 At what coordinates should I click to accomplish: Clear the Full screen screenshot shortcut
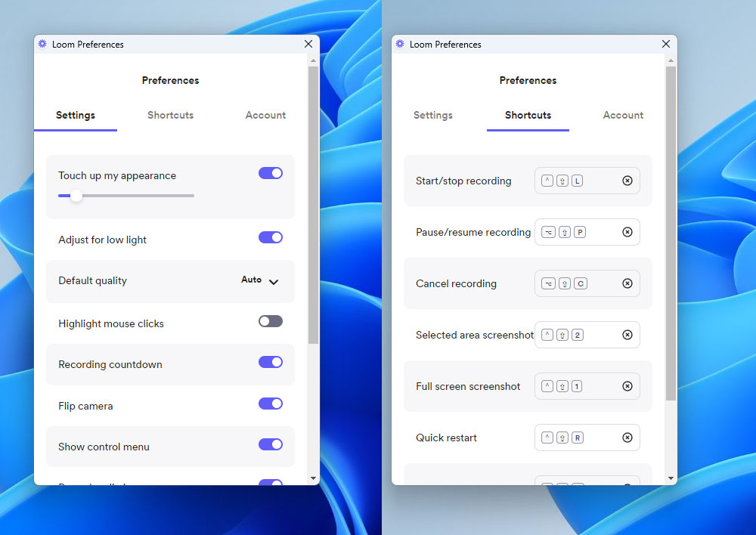(x=627, y=386)
